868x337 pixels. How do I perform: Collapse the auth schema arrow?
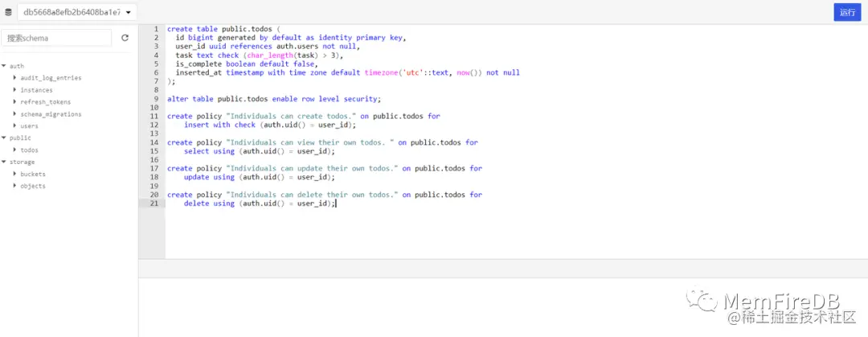pos(4,65)
